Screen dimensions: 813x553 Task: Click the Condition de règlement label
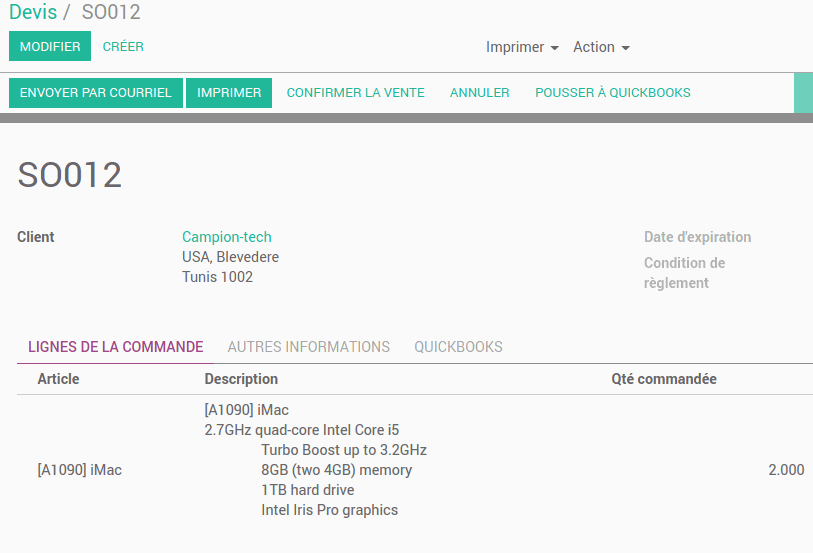coord(684,273)
